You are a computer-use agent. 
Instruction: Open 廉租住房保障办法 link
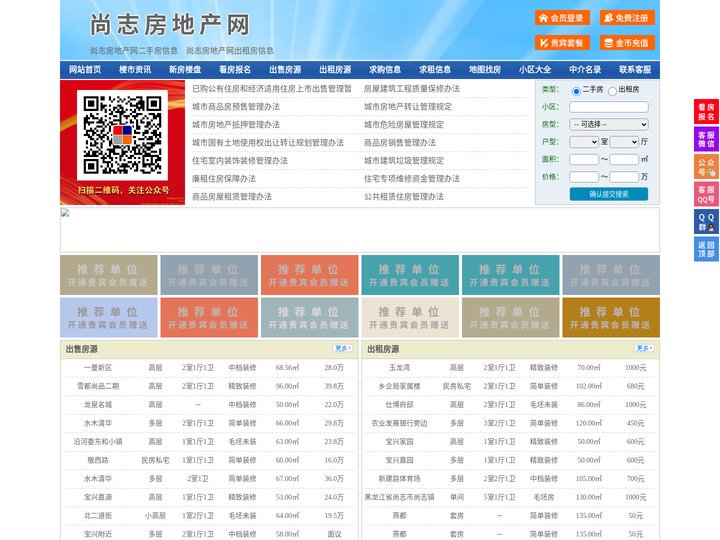click(224, 179)
